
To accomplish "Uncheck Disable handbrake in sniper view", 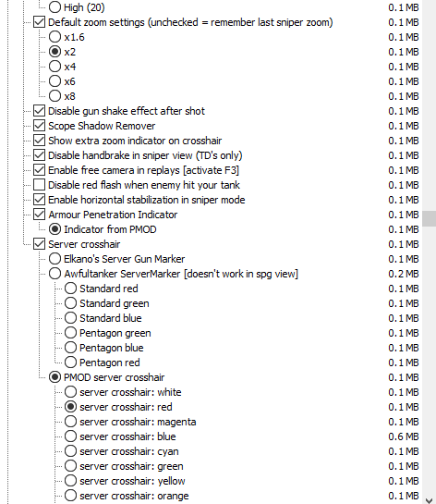I will (39, 155).
